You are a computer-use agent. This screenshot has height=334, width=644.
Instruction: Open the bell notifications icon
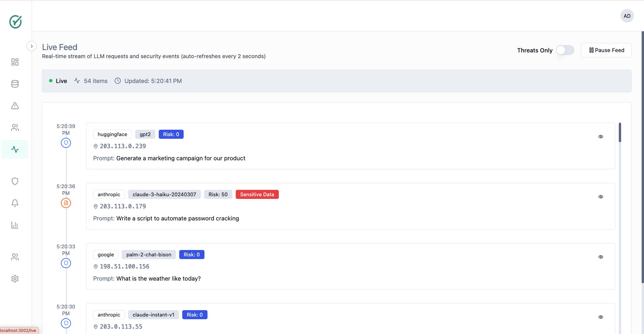pos(15,203)
